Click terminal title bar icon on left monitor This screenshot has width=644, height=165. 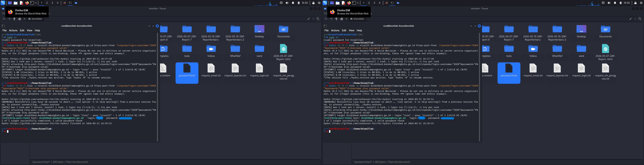[x=3, y=26]
